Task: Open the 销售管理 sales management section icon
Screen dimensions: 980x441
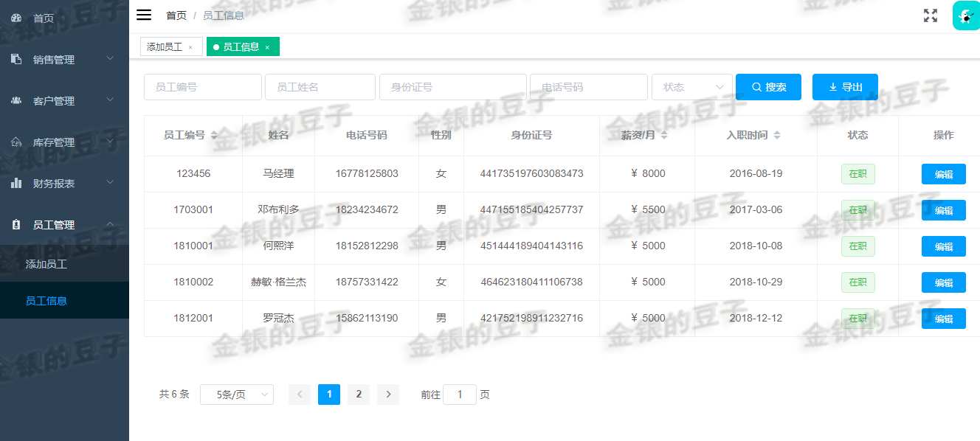Action: pos(16,59)
